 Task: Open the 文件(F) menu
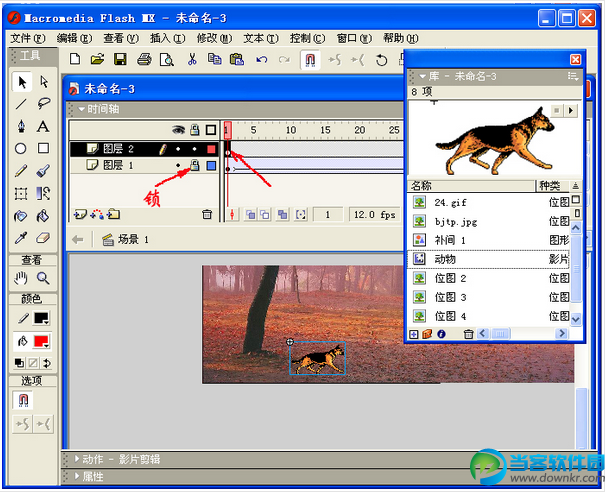point(27,38)
